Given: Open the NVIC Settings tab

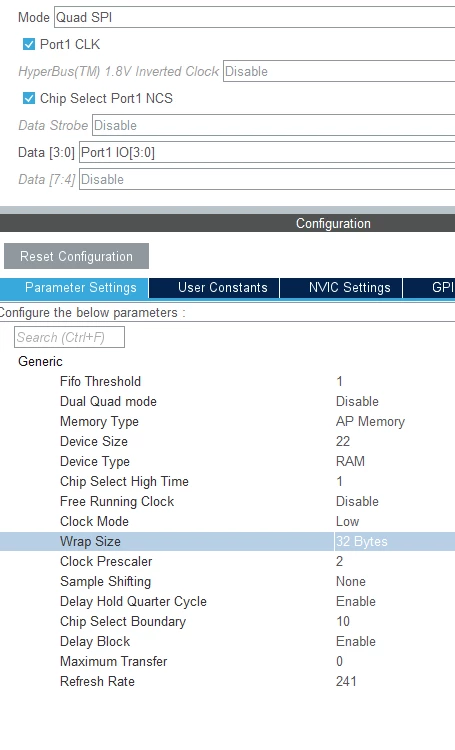Looking at the screenshot, I should 341,287.
